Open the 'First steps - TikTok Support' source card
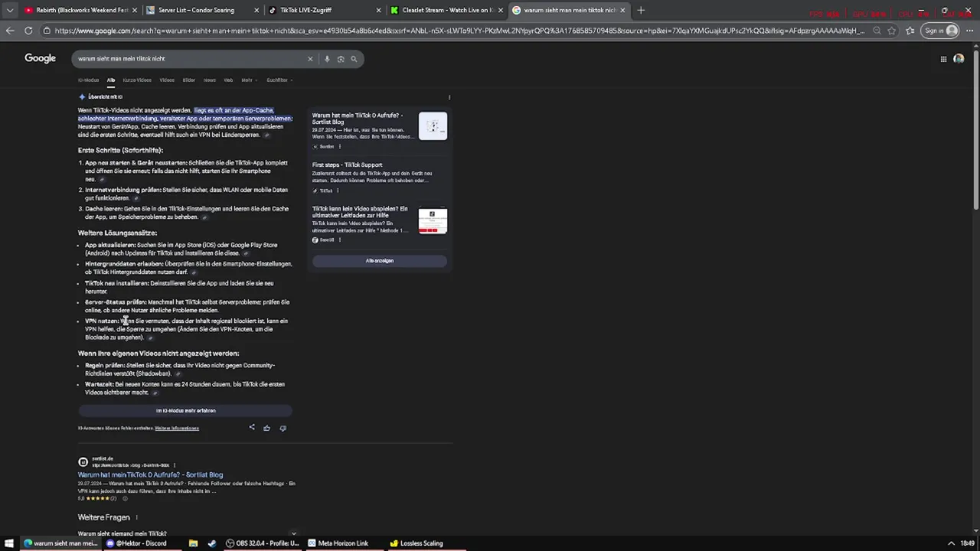Viewport: 980px width, 551px height. [x=379, y=178]
